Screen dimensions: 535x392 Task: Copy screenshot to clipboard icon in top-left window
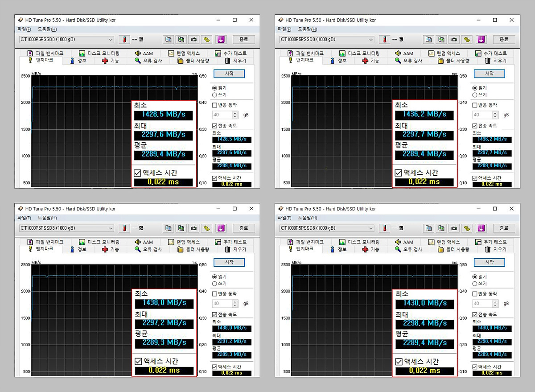pyautogui.click(x=181, y=39)
